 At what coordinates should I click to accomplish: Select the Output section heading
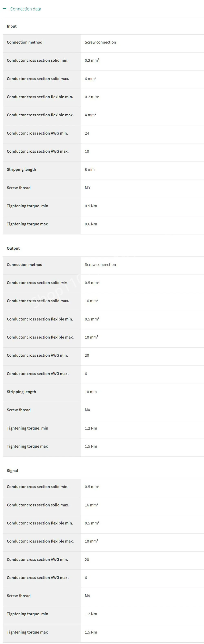pyautogui.click(x=13, y=248)
